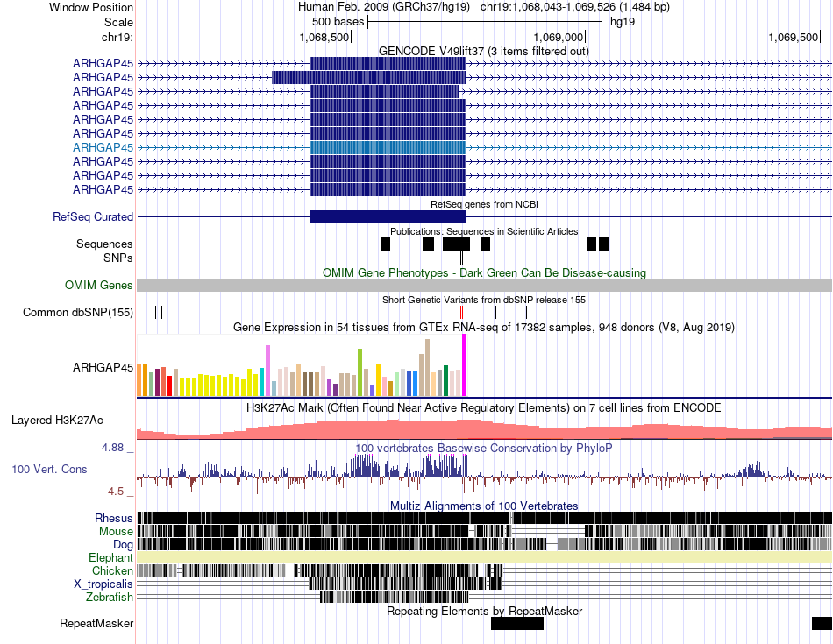The image size is (833, 644).
Task: Open 'RefSeq genes from NCBI' track title
Action: point(484,204)
